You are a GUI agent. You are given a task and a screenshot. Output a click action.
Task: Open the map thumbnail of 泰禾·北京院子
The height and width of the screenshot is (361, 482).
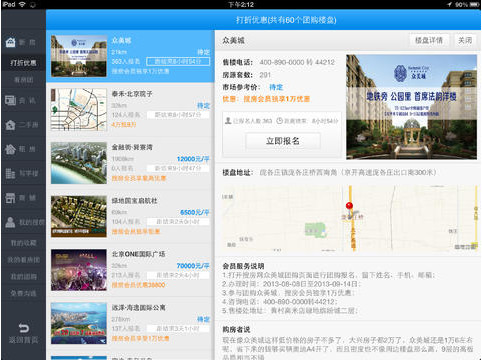79,109
